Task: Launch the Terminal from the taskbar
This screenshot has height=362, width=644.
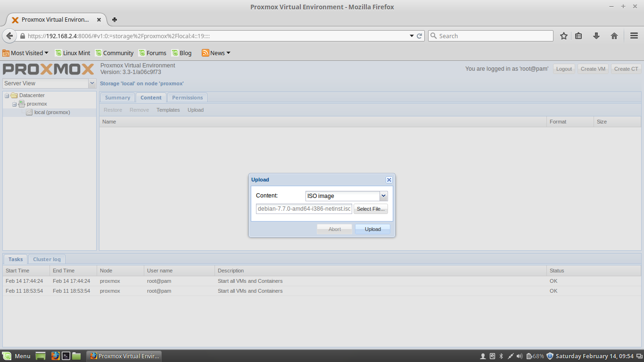Action: click(66, 356)
